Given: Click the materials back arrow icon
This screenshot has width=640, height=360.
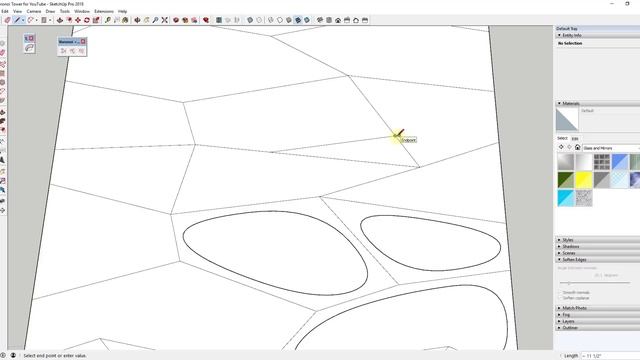Looking at the screenshot, I should click(x=561, y=147).
